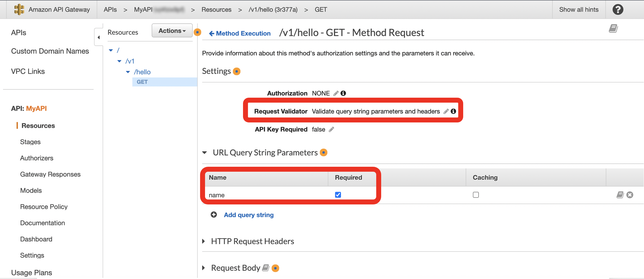Screen dimensions: 644x279
Task: Open Resource Policy
Action: (x=44, y=207)
